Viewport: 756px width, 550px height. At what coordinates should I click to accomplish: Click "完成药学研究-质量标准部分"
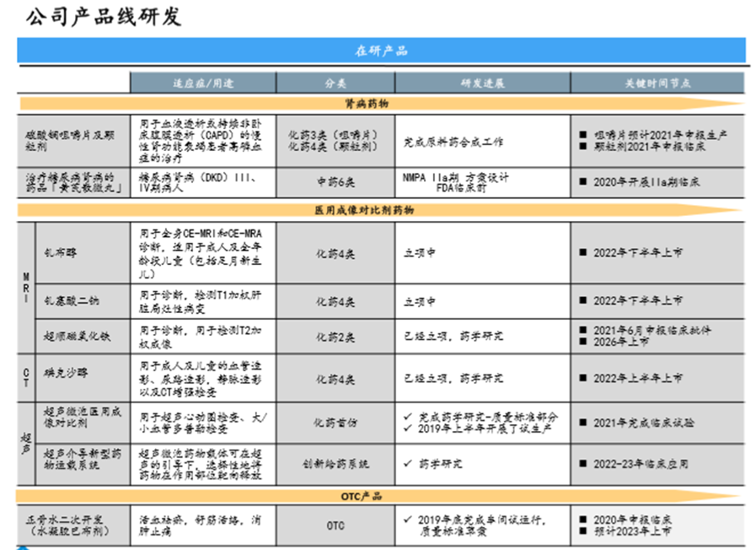488,417
